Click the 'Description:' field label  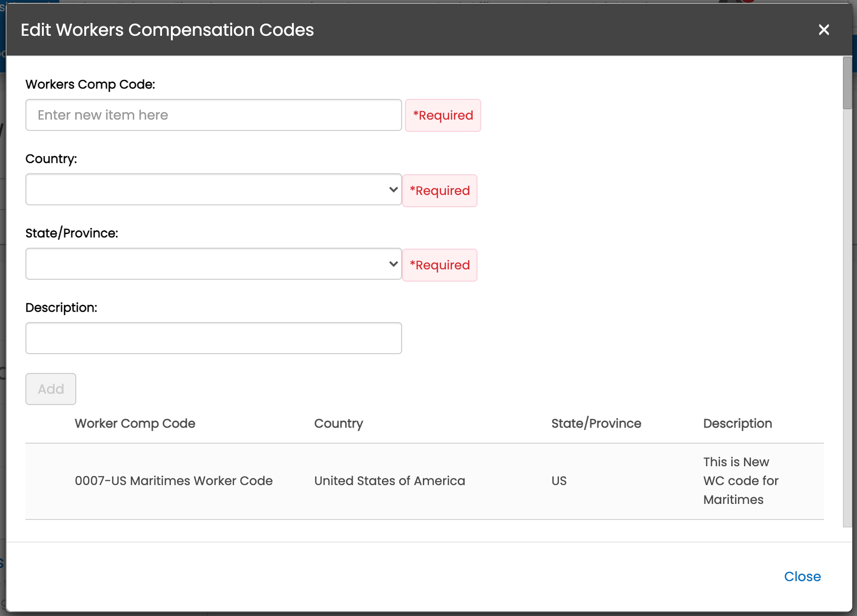[x=61, y=308]
